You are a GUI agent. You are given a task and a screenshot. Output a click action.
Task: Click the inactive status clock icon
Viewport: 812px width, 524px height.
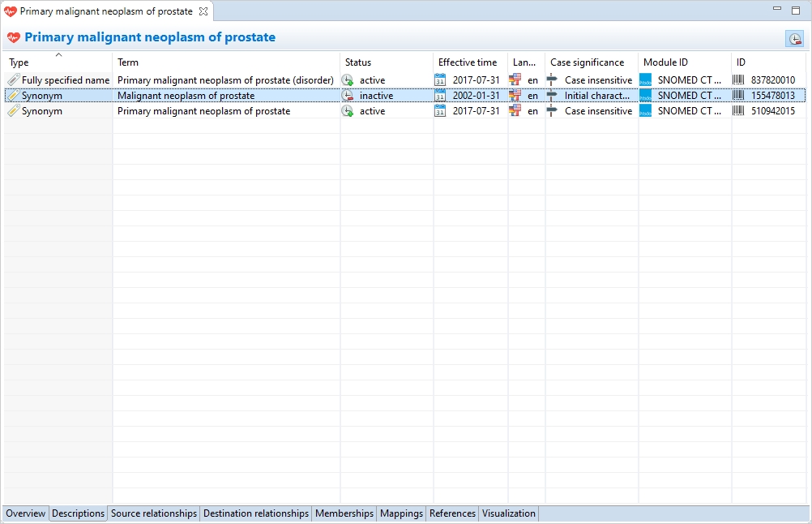coord(347,96)
